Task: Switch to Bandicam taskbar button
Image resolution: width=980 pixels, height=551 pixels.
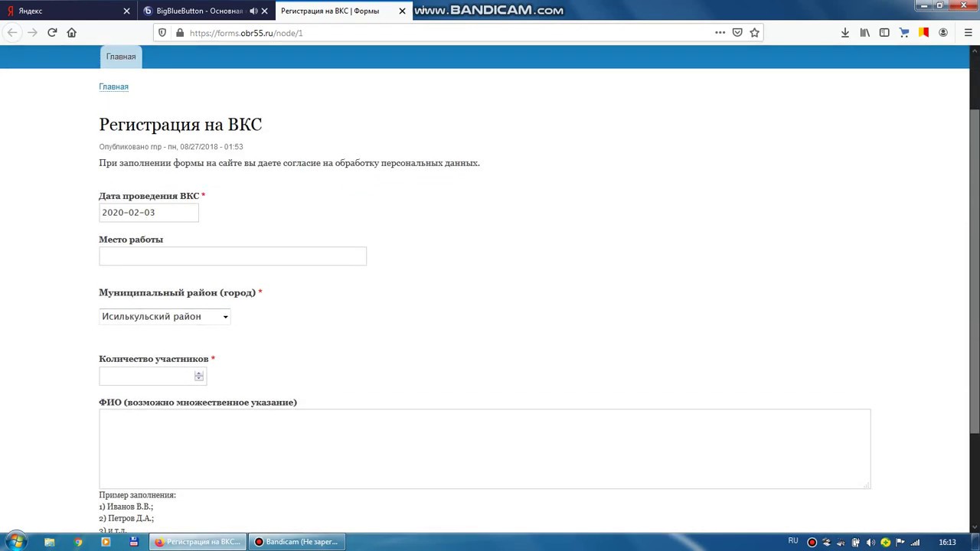Action: pyautogui.click(x=297, y=542)
